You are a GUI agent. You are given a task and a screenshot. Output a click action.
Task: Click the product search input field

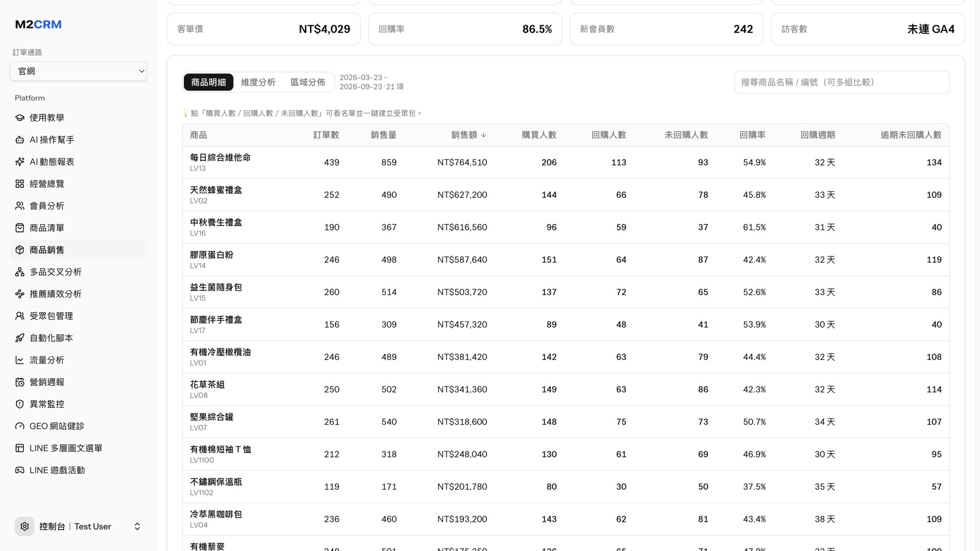pos(842,82)
